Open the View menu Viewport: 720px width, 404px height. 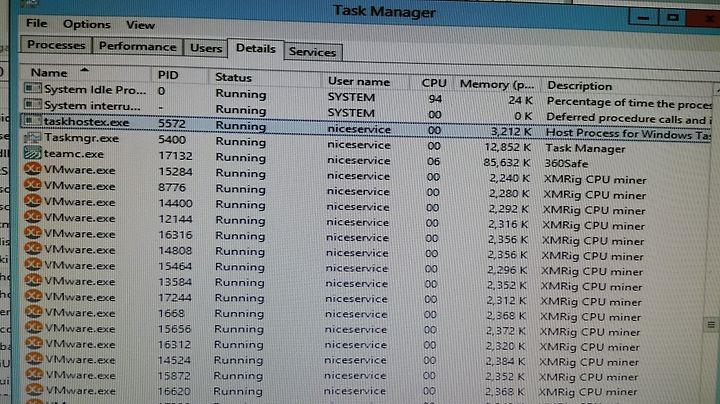[x=140, y=25]
